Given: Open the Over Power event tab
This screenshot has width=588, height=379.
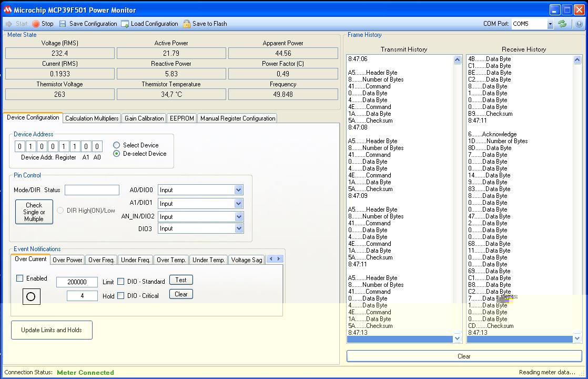Looking at the screenshot, I should [x=67, y=260].
